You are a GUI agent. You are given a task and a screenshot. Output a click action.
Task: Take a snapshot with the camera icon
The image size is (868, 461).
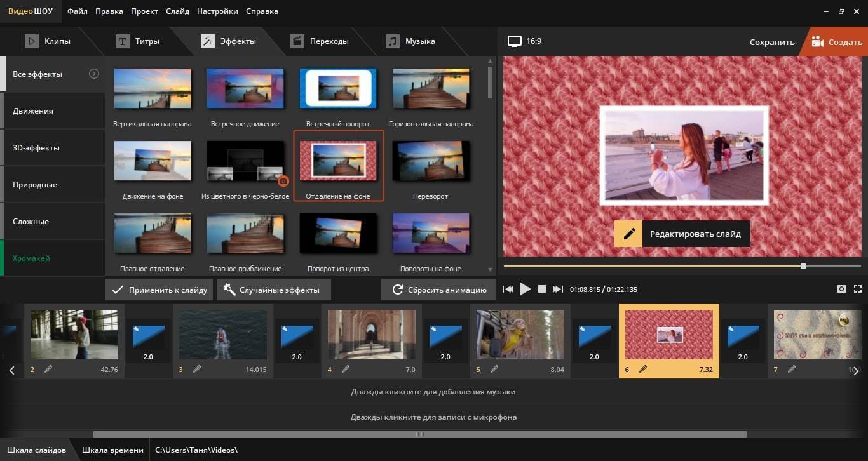click(x=841, y=290)
